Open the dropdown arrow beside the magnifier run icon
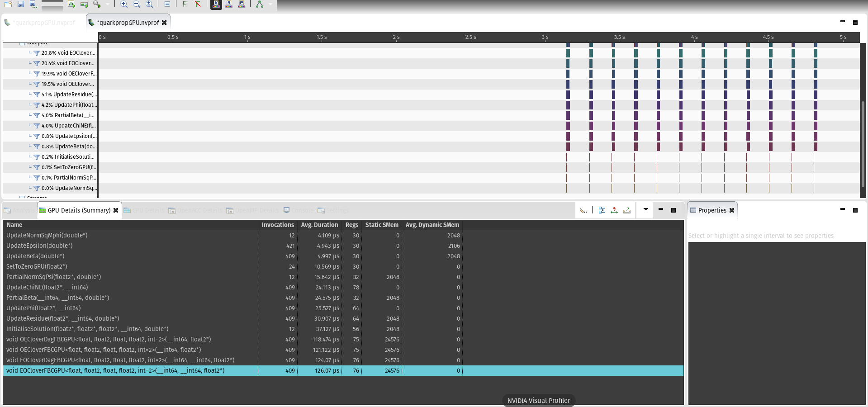This screenshot has width=868, height=407. 108,4
